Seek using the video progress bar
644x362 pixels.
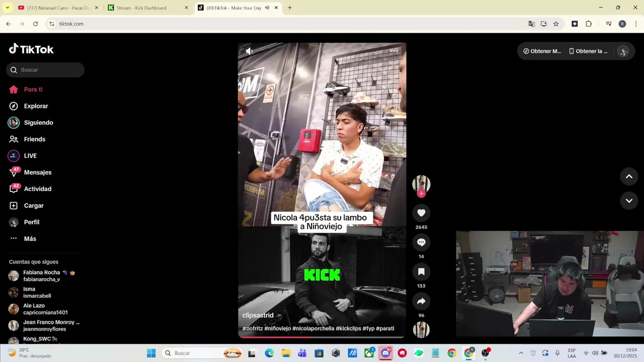322,337
